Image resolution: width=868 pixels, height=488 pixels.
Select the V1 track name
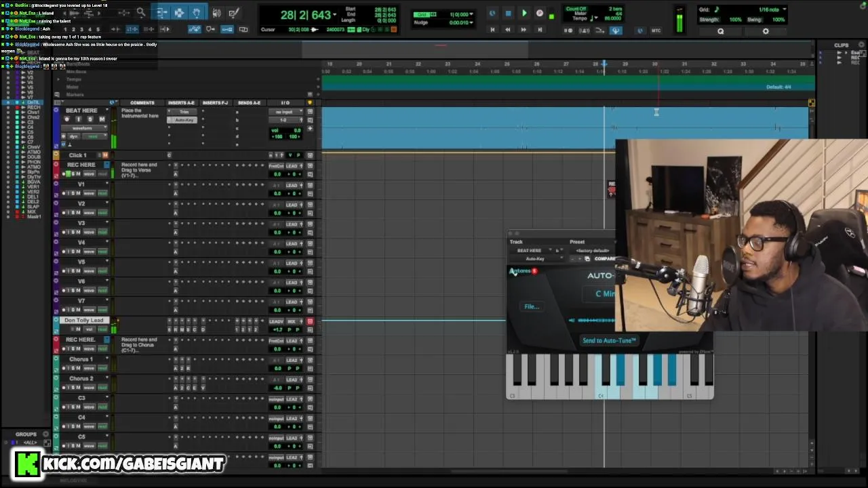(81, 184)
